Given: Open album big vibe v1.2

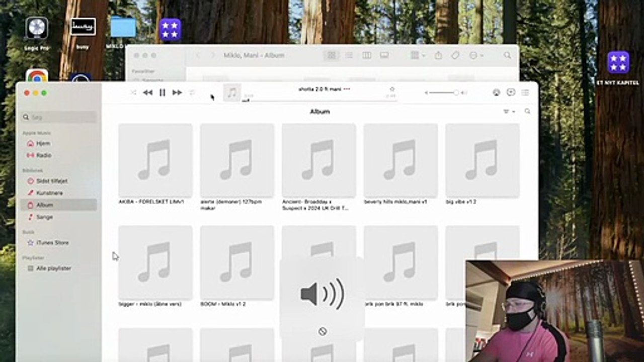Looking at the screenshot, I should (482, 160).
